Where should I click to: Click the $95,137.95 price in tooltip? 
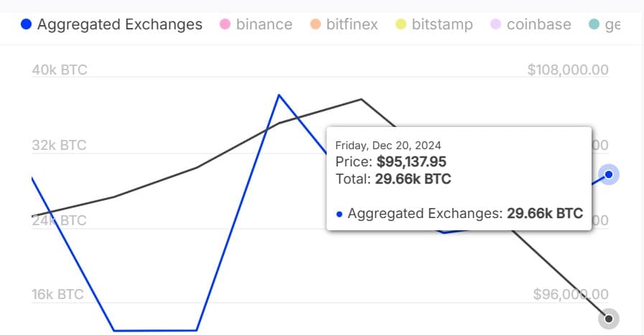tap(411, 162)
